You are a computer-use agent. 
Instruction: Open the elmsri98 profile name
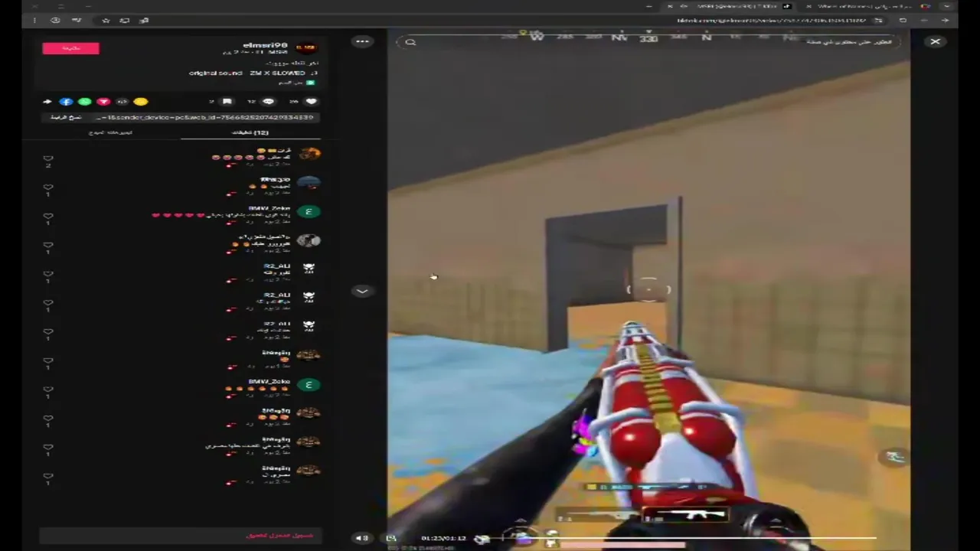[265, 45]
